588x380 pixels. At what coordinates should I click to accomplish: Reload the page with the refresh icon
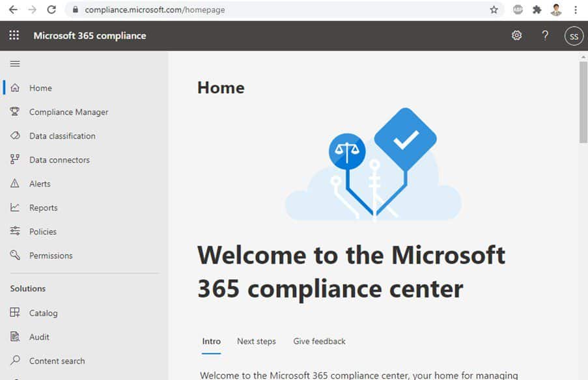pos(51,10)
